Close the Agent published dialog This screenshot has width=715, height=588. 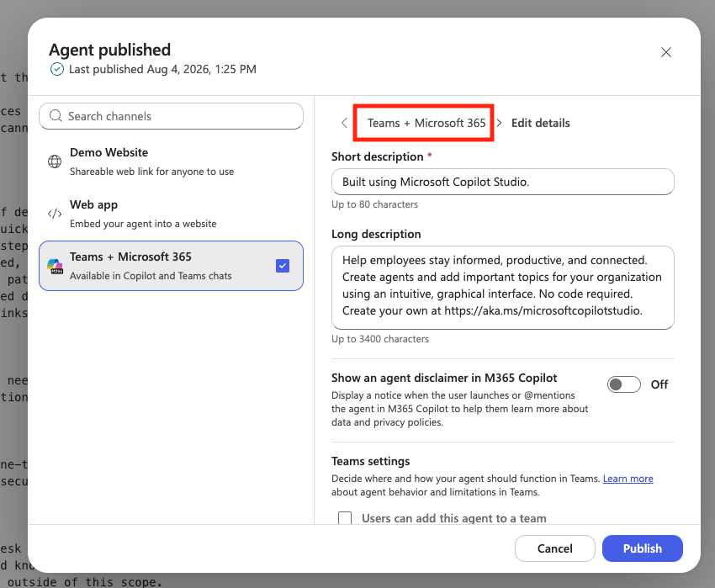(x=665, y=52)
